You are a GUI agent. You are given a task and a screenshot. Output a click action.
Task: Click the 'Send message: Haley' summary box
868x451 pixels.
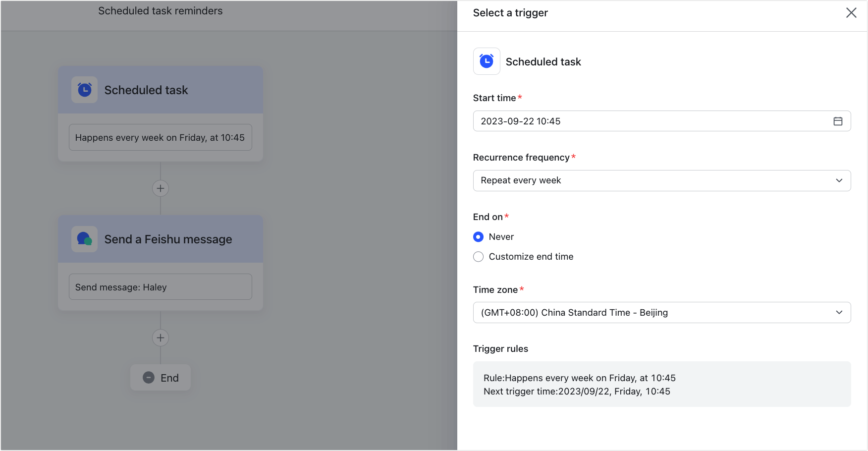tap(161, 287)
